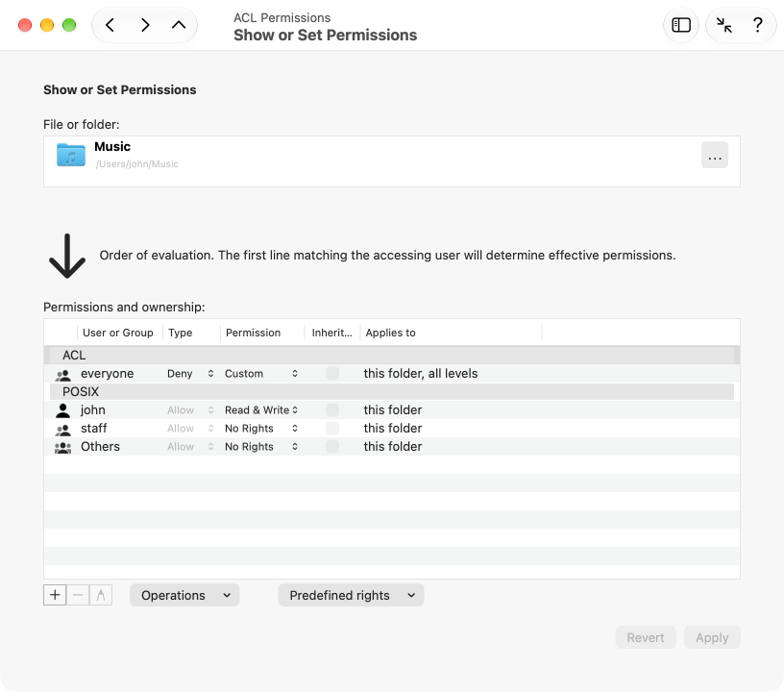This screenshot has height=692, width=784.
Task: Open Others' No Rights permission dropdown
Action: click(261, 447)
